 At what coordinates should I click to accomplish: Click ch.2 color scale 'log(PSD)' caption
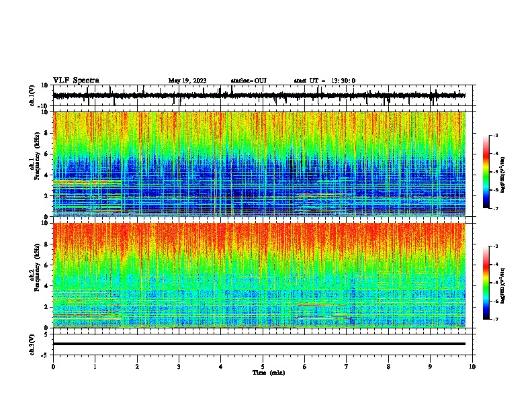point(503,286)
